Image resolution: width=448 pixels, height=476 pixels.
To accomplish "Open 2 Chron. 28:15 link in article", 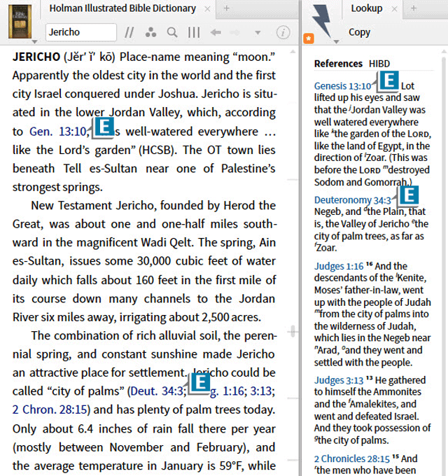I will click(50, 409).
